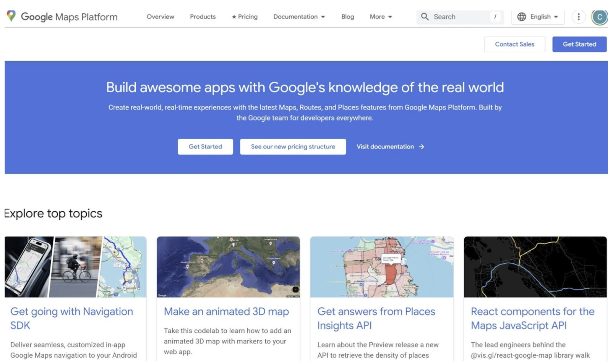Click the globe language icon
Screen dimensions: 611x364
[x=521, y=17]
